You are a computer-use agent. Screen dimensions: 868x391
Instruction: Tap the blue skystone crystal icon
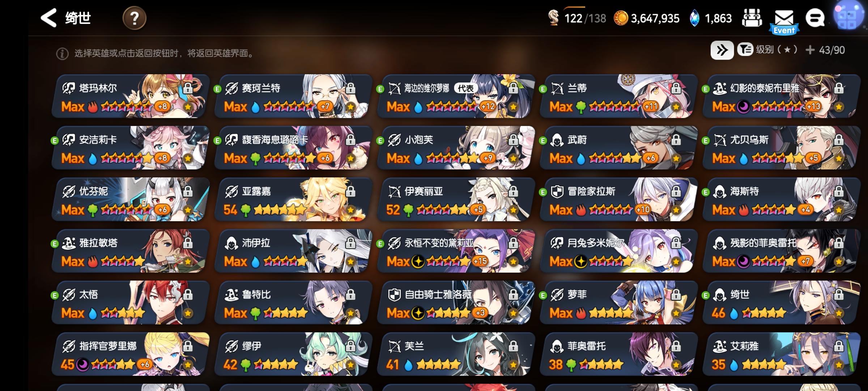tap(694, 18)
